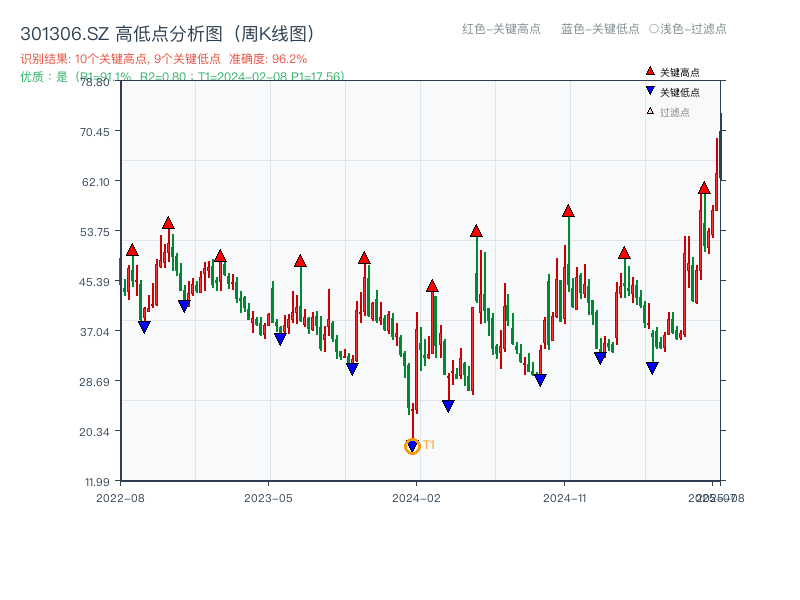Screen dimensions: 800x600
Task: Click the deepest blue low marker above T1
Action: click(447, 404)
